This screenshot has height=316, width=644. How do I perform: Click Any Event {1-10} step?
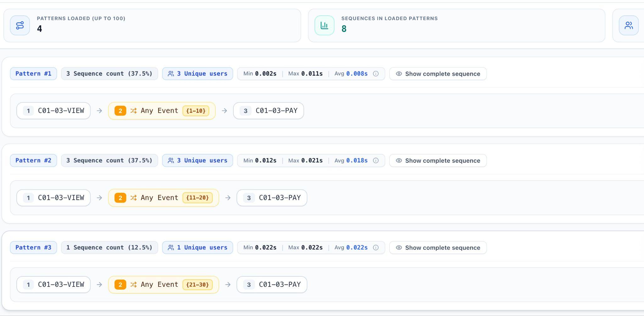162,111
